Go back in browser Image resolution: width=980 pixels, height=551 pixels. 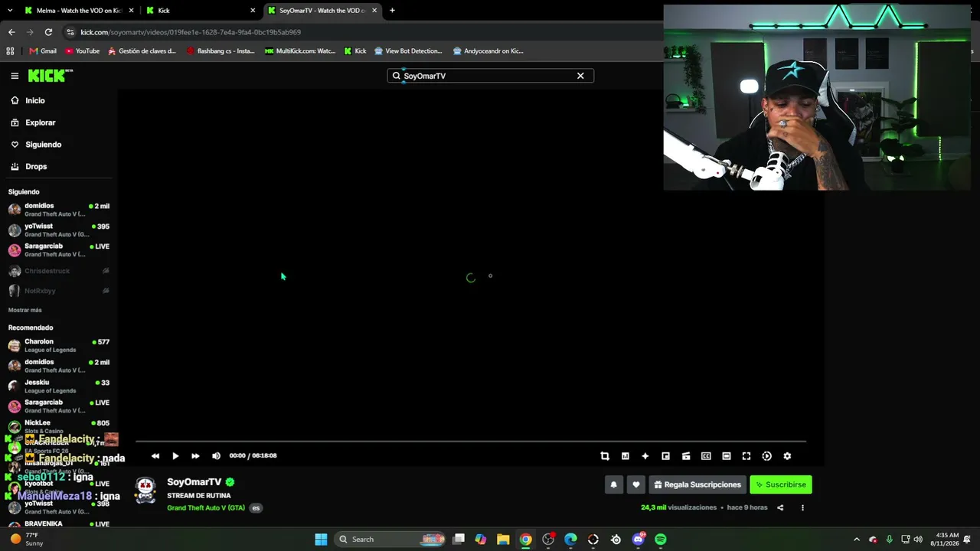(x=11, y=32)
